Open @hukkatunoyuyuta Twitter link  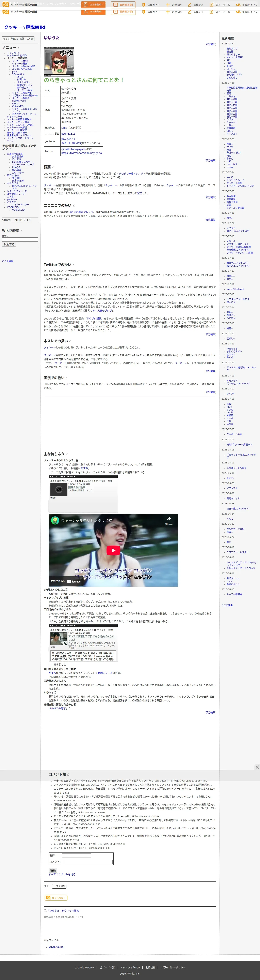[x=73, y=149]
